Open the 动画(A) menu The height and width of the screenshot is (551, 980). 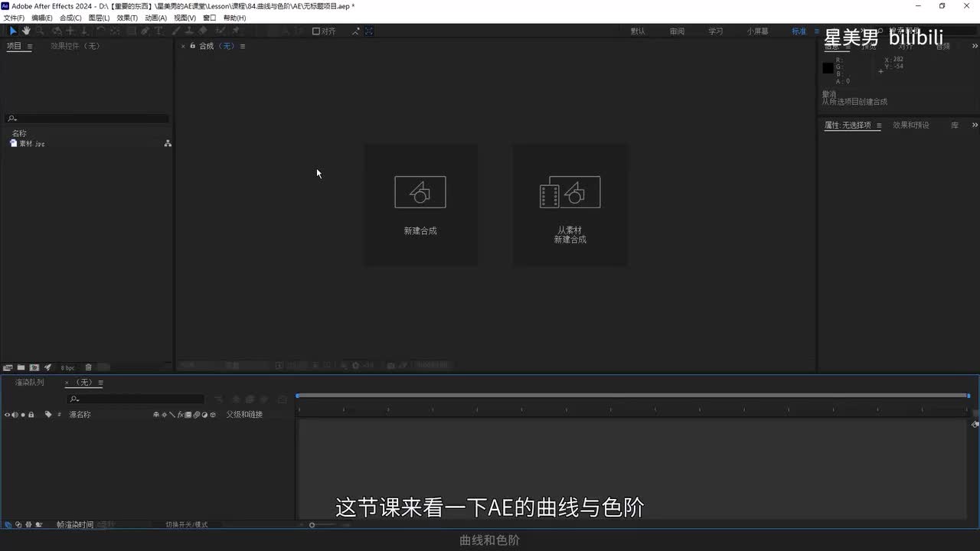[155, 18]
